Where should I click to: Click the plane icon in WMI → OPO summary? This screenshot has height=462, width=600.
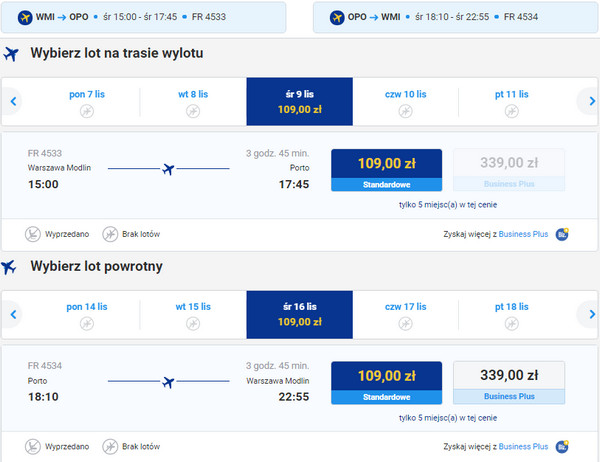(x=24, y=16)
